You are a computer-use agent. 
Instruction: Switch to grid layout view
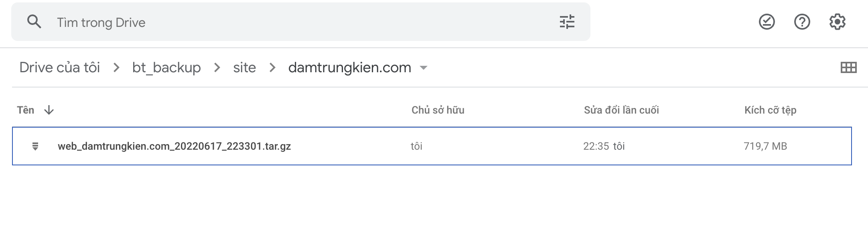pos(848,67)
